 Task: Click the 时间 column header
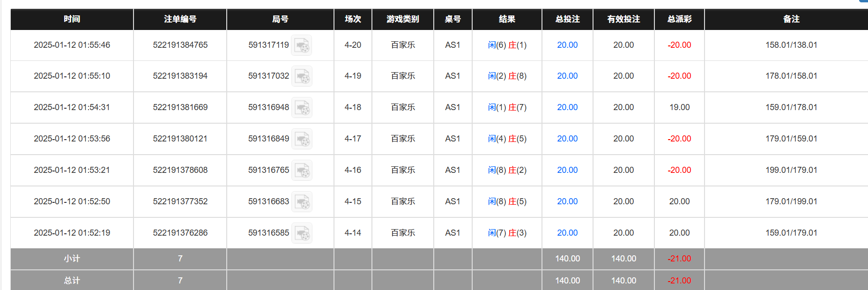pyautogui.click(x=72, y=19)
